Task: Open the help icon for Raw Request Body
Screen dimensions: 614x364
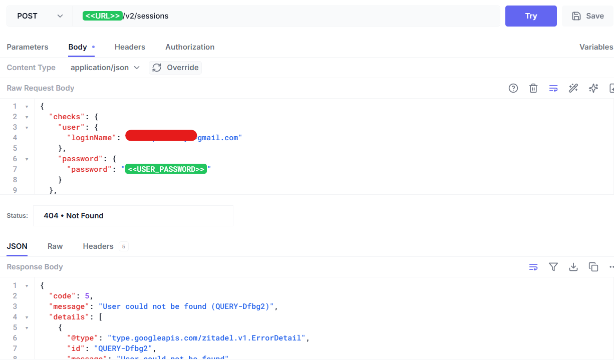Action: pos(513,88)
